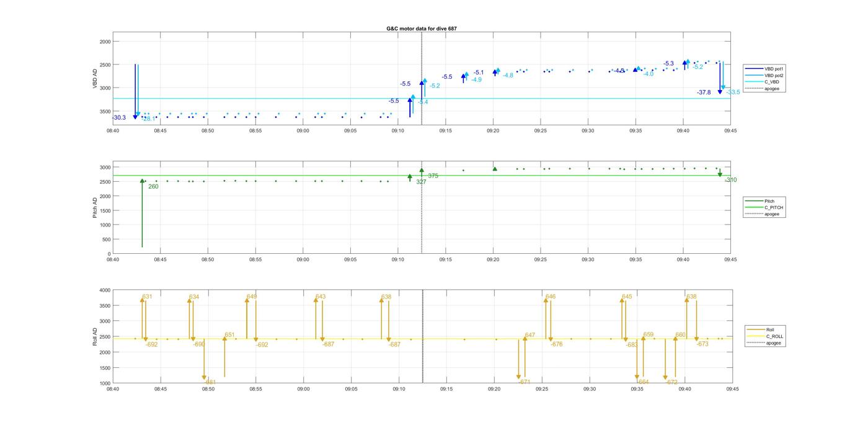The width and height of the screenshot is (868, 430).
Task: Click the '651' label in the Roll plot
Action: [229, 334]
